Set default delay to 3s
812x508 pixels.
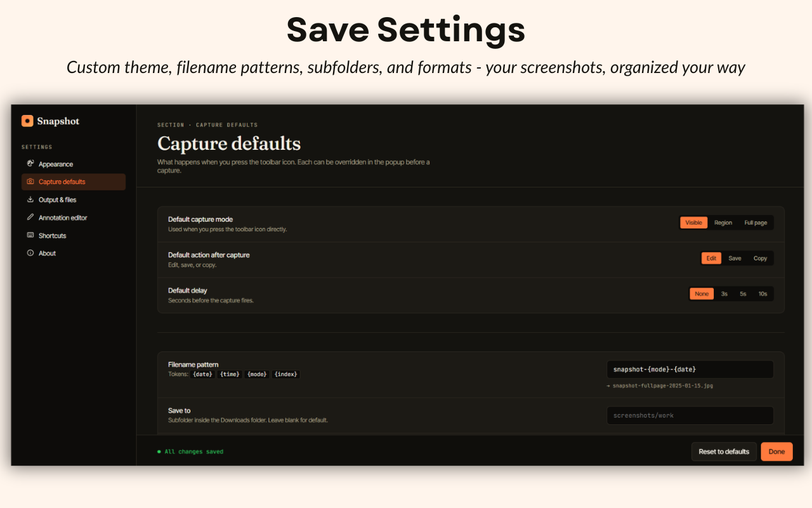(724, 294)
